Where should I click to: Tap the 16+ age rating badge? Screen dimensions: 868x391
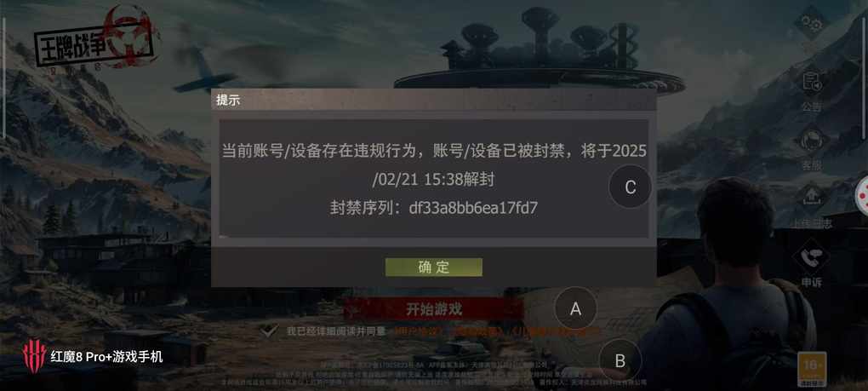pyautogui.click(x=812, y=369)
